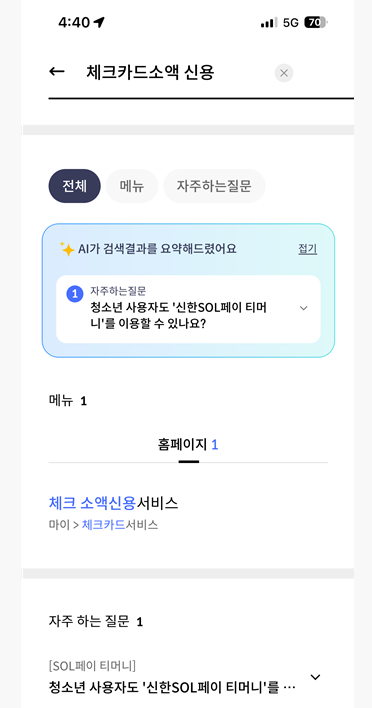The image size is (372, 708).
Task: Click the AI sparkle icon
Action: click(x=67, y=249)
